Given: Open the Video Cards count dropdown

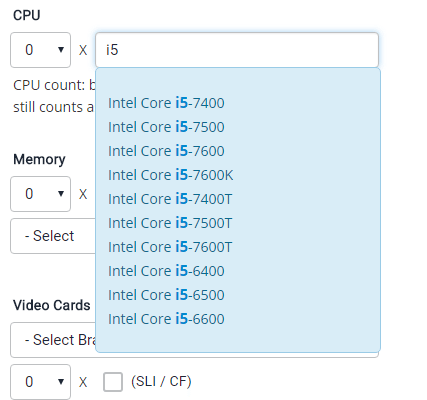Looking at the screenshot, I should click(x=40, y=382).
